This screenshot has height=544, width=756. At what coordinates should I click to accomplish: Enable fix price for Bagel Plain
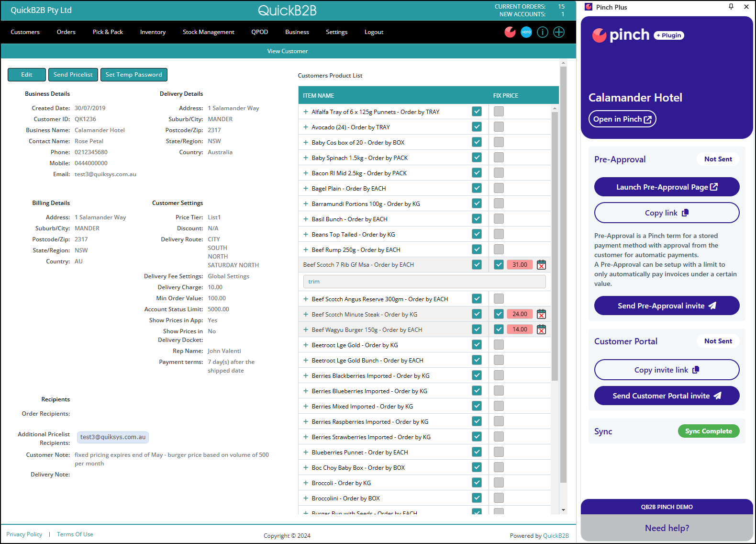499,188
